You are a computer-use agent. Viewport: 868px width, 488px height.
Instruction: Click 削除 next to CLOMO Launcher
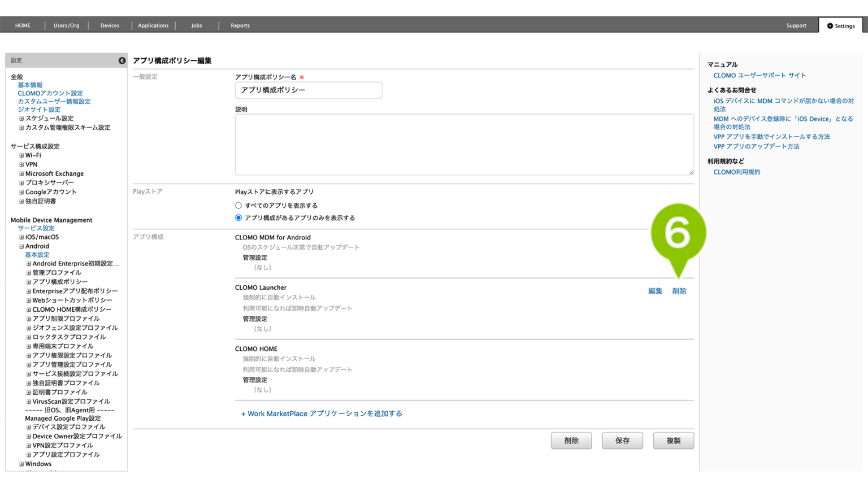click(x=679, y=291)
